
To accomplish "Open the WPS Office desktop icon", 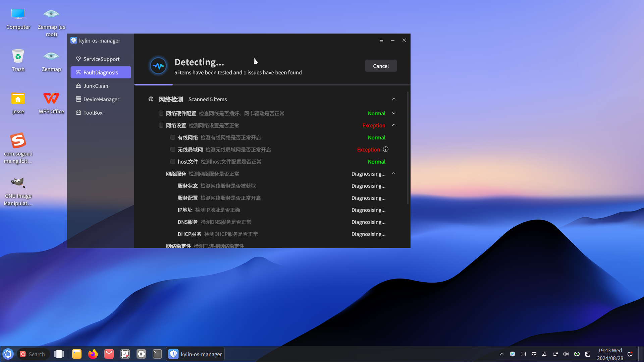I will [x=51, y=103].
